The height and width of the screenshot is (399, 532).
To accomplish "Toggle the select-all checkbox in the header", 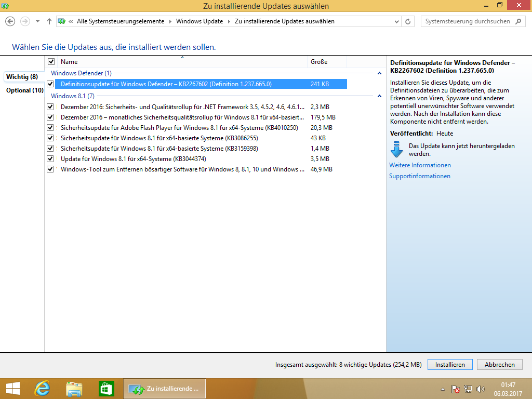I will coord(51,61).
